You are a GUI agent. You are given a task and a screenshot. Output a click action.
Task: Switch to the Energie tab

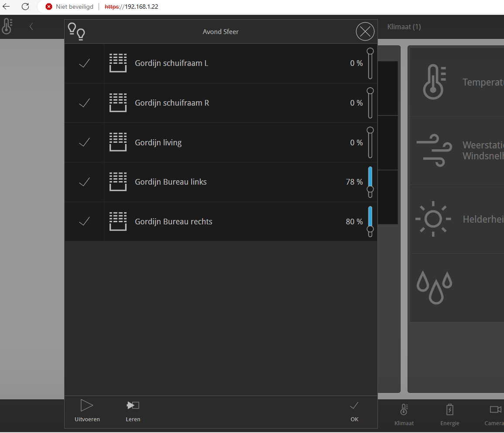click(x=449, y=414)
